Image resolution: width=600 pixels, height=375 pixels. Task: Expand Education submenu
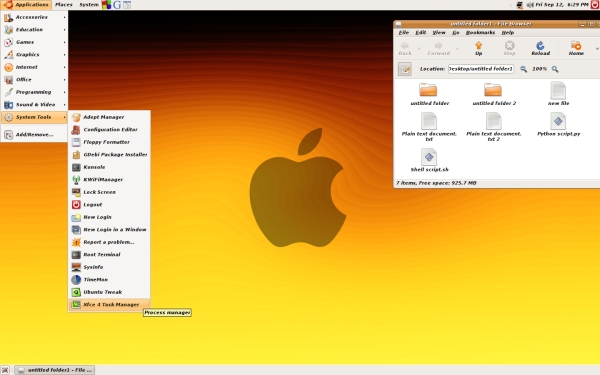(x=34, y=29)
